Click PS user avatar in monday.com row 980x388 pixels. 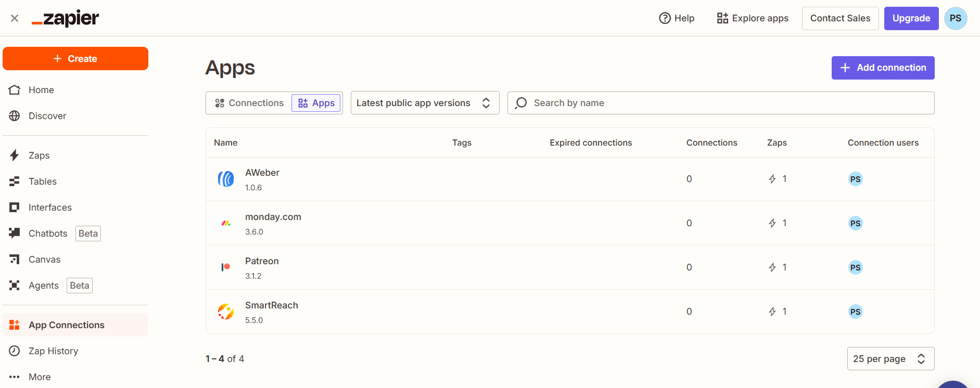[855, 223]
